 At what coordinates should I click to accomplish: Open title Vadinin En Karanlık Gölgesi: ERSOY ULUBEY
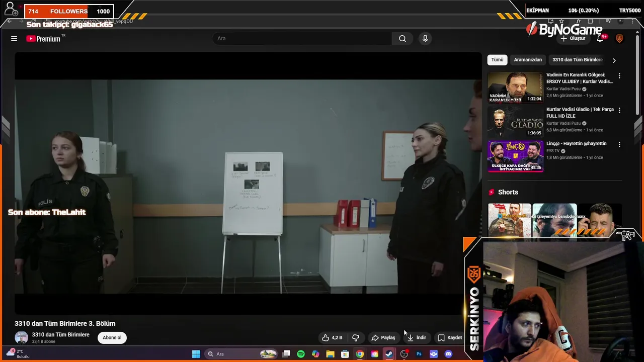pos(580,78)
